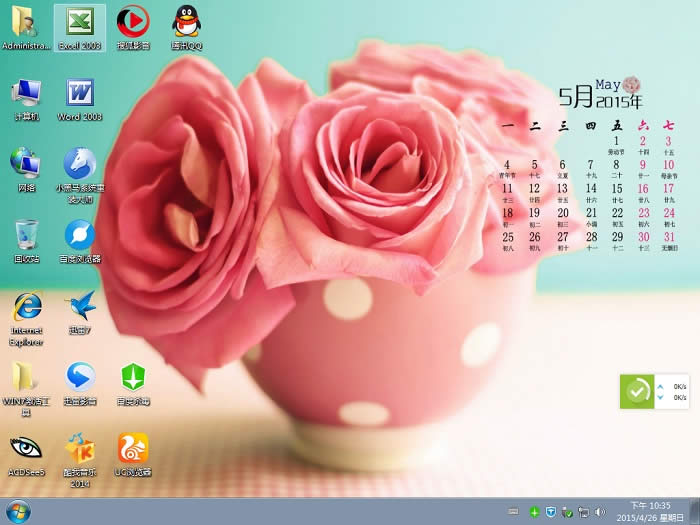Open the Windows Start menu orb
Screen dimensions: 700x525
click(18, 512)
